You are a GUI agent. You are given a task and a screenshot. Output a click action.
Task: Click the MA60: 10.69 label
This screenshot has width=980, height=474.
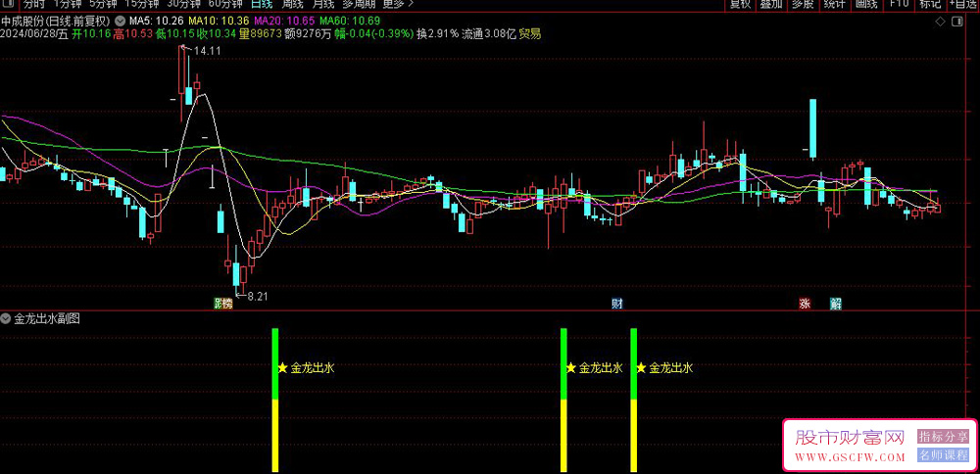pyautogui.click(x=350, y=20)
